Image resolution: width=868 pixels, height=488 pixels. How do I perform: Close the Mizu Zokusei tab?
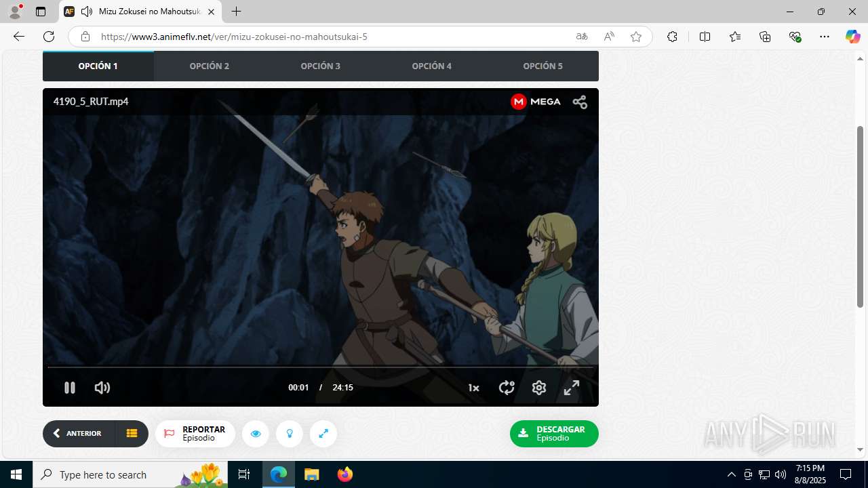pyautogui.click(x=211, y=12)
